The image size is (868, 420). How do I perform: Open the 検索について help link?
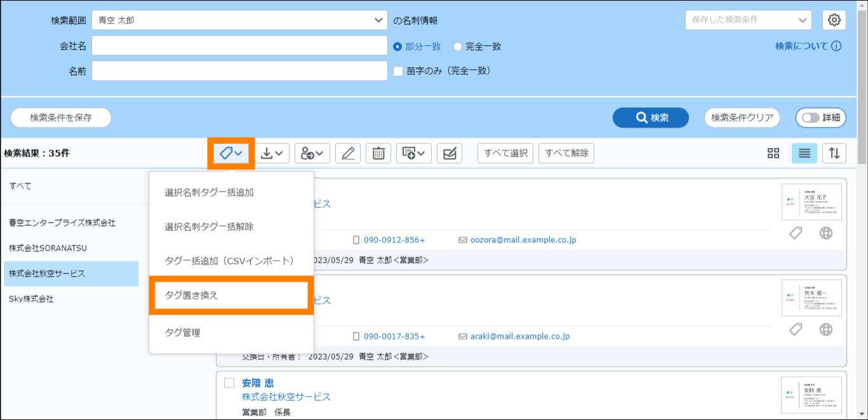(x=808, y=46)
